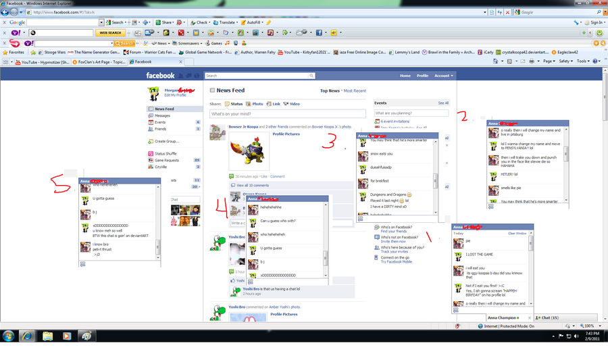Screen dimensions: 608x364
Task: Click the Photo share option
Action: pos(255,104)
